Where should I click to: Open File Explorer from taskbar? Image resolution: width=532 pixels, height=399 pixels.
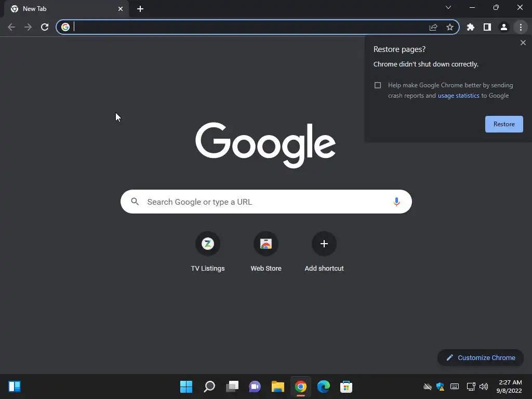tap(277, 387)
